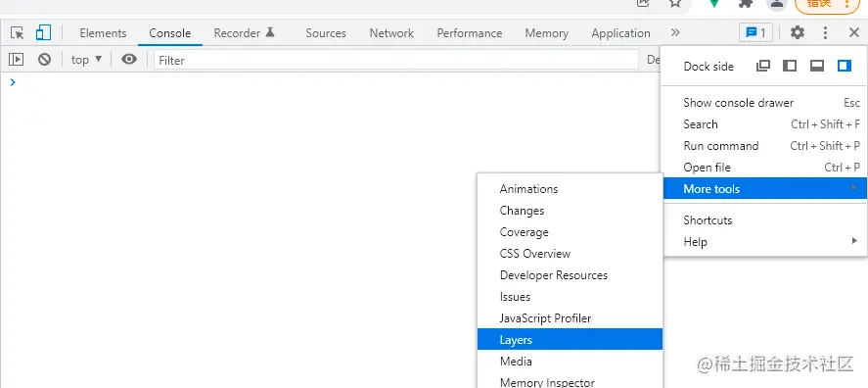Screen dimensions: 868x388
Task: Toggle the device toolbar icon
Action: pyautogui.click(x=43, y=33)
